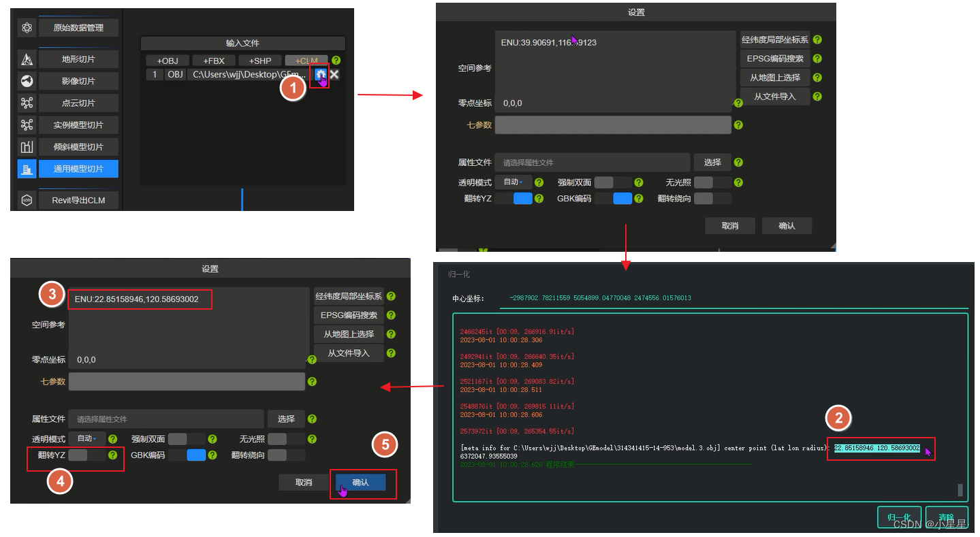980x537 pixels.
Task: Click 取消 in the ENU:39.90691 dialog
Action: tap(730, 225)
